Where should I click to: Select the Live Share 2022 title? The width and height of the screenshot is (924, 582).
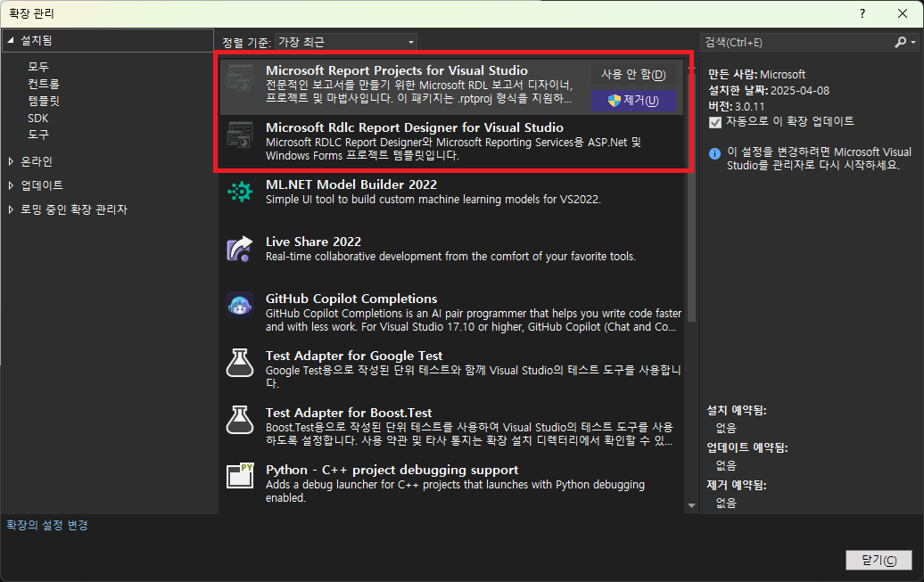pos(314,242)
